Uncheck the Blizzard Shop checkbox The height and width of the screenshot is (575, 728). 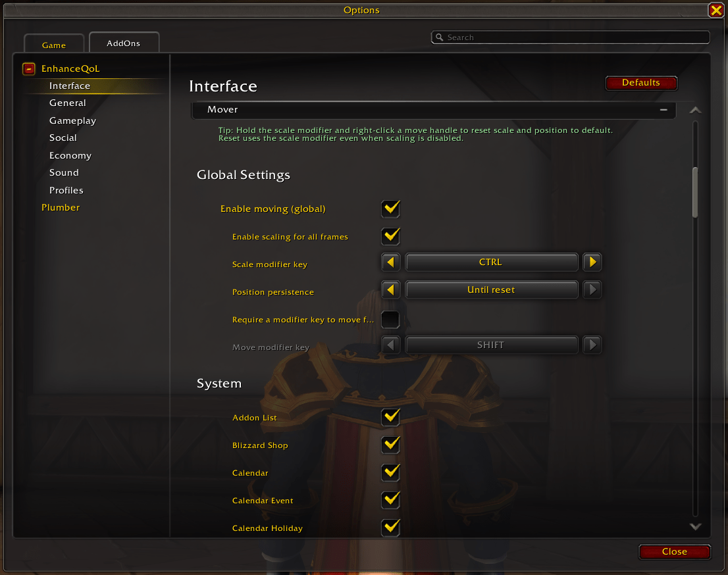pyautogui.click(x=390, y=445)
